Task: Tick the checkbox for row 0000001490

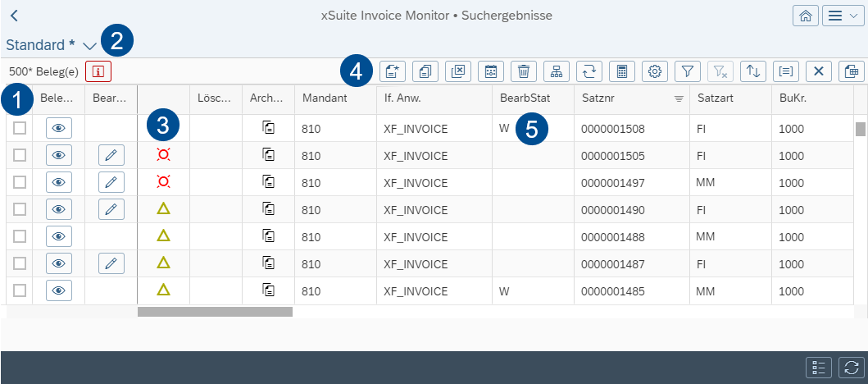Action: [x=20, y=209]
